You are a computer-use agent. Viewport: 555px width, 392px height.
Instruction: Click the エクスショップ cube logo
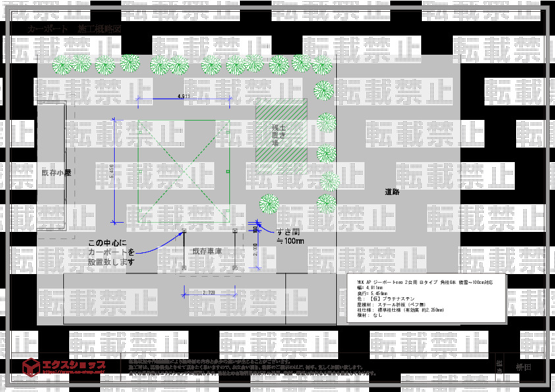31,366
